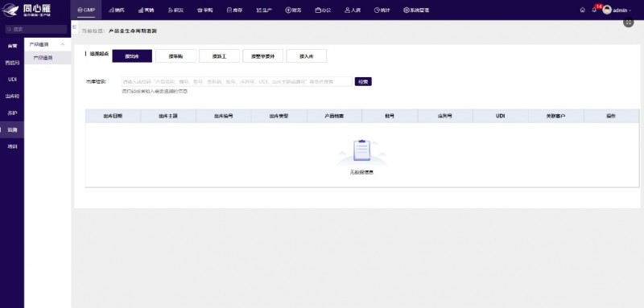Select the 按采购 trace starting point option
Screen dimensions: 644x308
click(175, 56)
